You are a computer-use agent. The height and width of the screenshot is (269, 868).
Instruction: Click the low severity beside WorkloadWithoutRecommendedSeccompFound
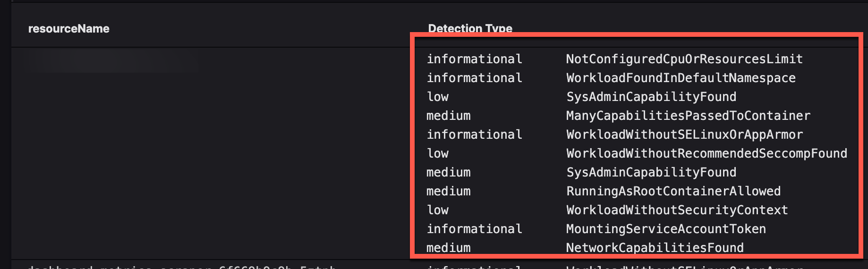[437, 153]
